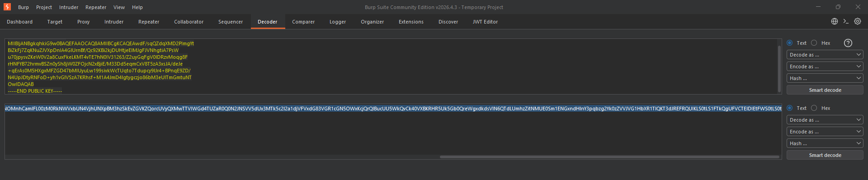Click the line starting BiZkFj7ZqKNuZJVXpDnIA4
Image resolution: width=868 pixels, height=180 pixels.
coord(93,50)
